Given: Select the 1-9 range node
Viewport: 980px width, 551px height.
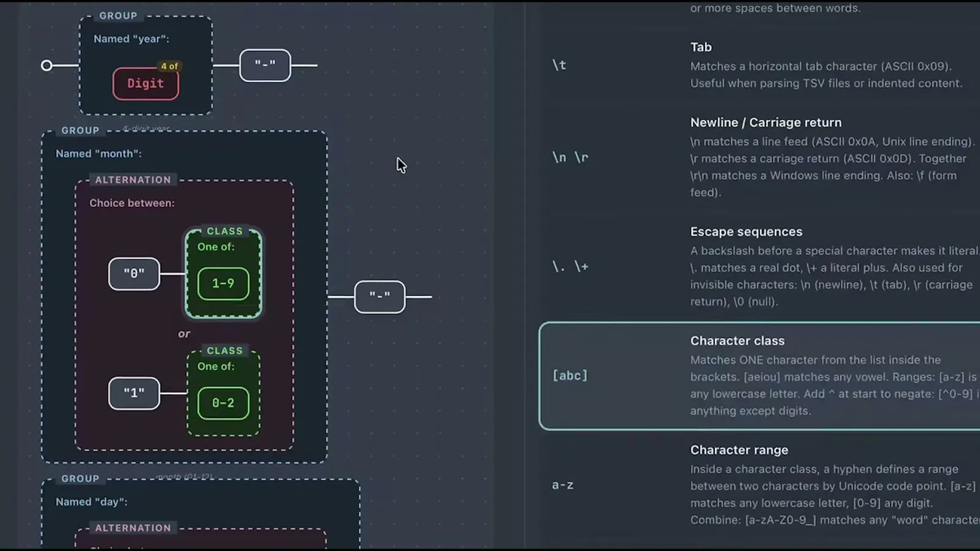Looking at the screenshot, I should pos(224,283).
